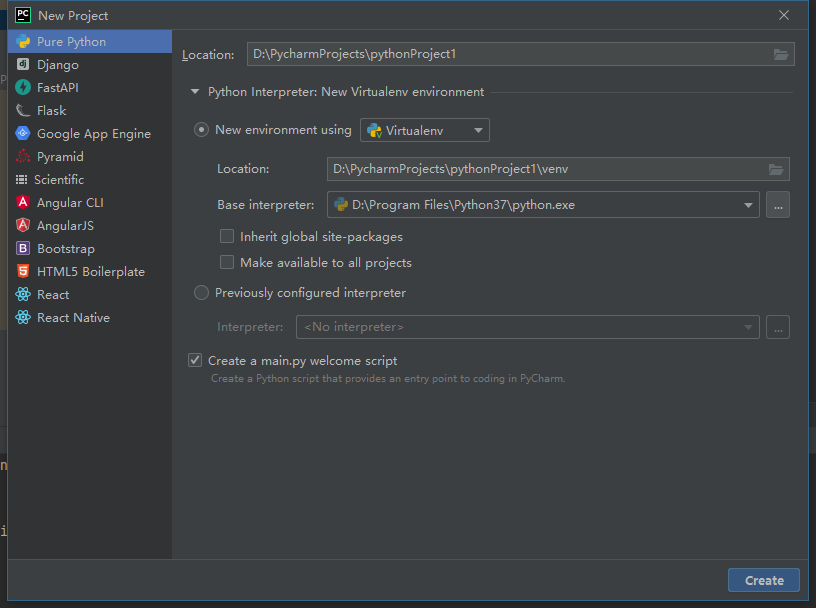Collapse Python Interpreter section triangle
Screen dimensions: 816x608
coord(195,92)
